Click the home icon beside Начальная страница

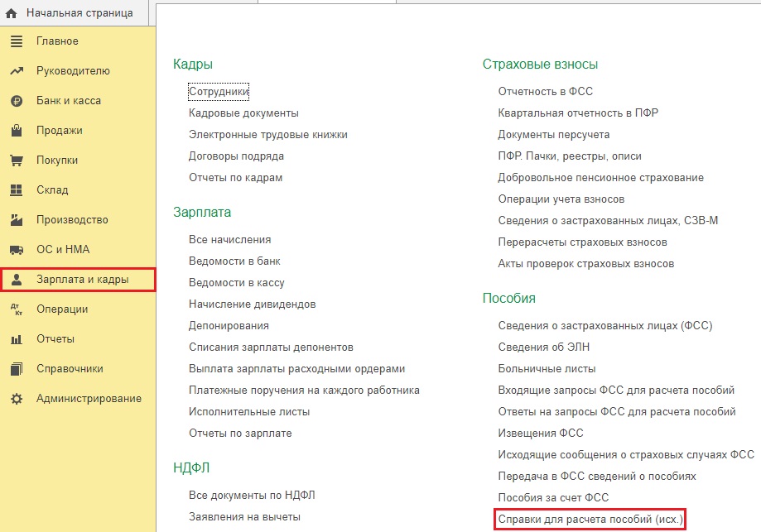point(12,13)
